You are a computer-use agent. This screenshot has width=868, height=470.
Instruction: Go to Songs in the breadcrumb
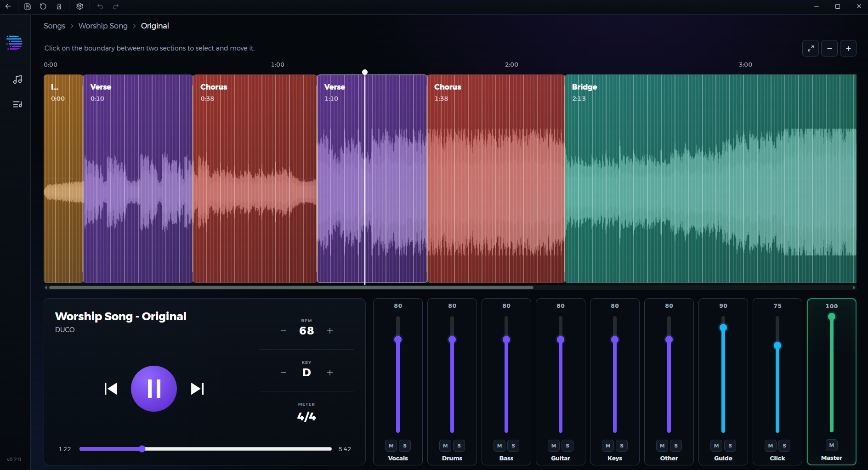(x=54, y=26)
